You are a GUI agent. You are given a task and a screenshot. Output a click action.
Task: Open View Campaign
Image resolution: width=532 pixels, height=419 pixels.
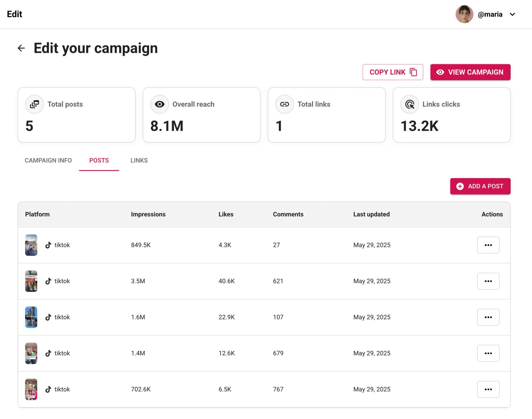point(470,72)
